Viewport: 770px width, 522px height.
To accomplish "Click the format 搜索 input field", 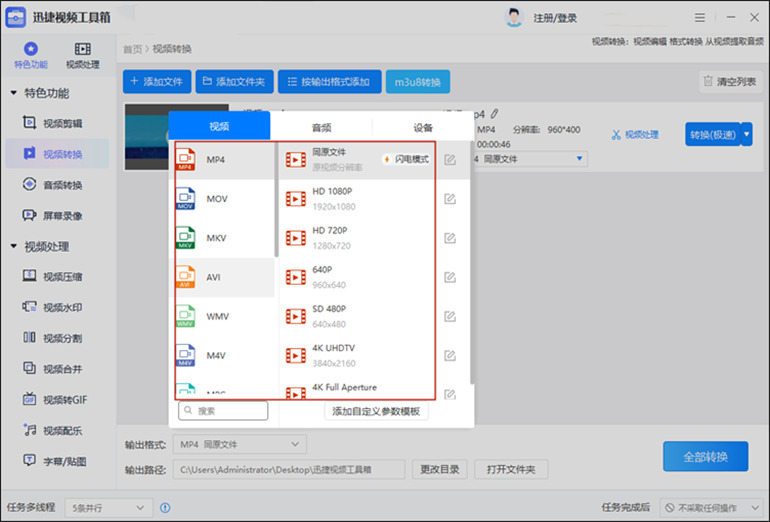I will click(223, 411).
